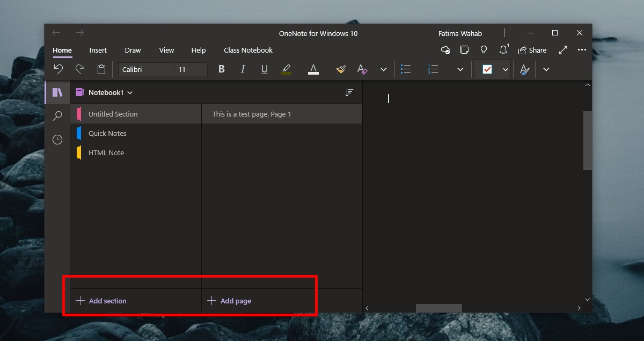This screenshot has height=341, width=644.
Task: Open the search magnifier in sidebar
Action: [57, 116]
